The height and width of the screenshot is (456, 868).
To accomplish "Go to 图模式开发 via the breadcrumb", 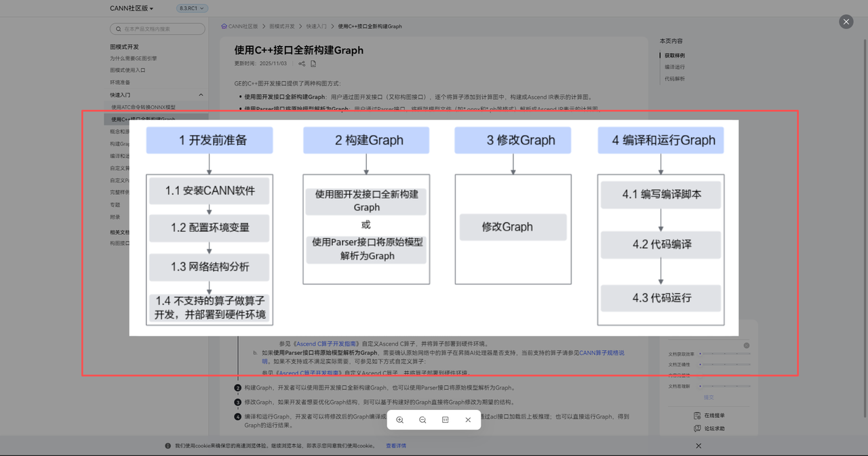I will click(x=283, y=26).
